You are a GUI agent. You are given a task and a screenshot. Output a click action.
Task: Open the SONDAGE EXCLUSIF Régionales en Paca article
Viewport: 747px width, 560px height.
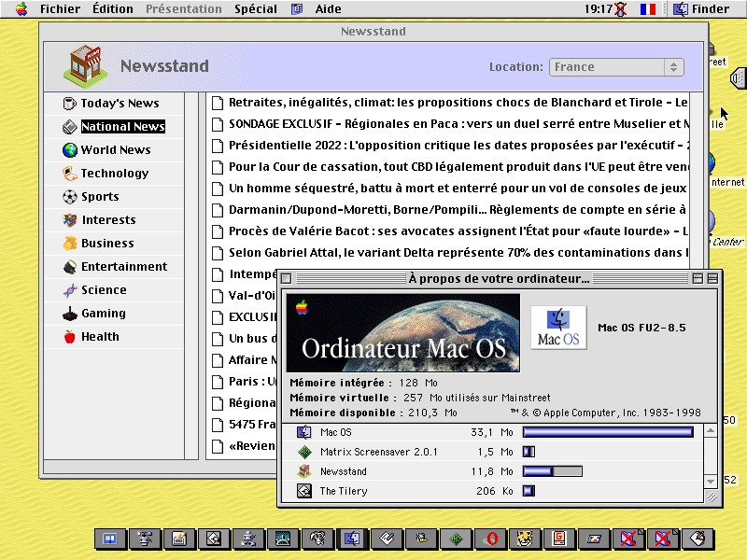click(458, 124)
